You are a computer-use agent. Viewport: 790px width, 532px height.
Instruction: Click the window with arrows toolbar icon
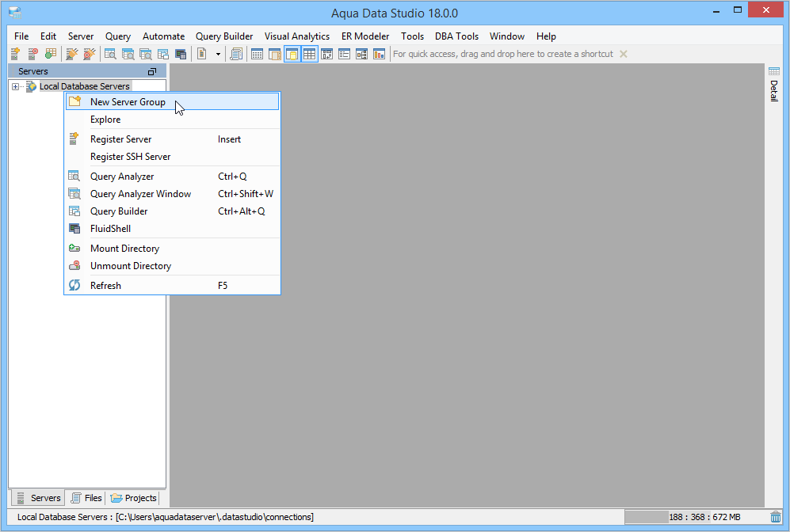327,54
